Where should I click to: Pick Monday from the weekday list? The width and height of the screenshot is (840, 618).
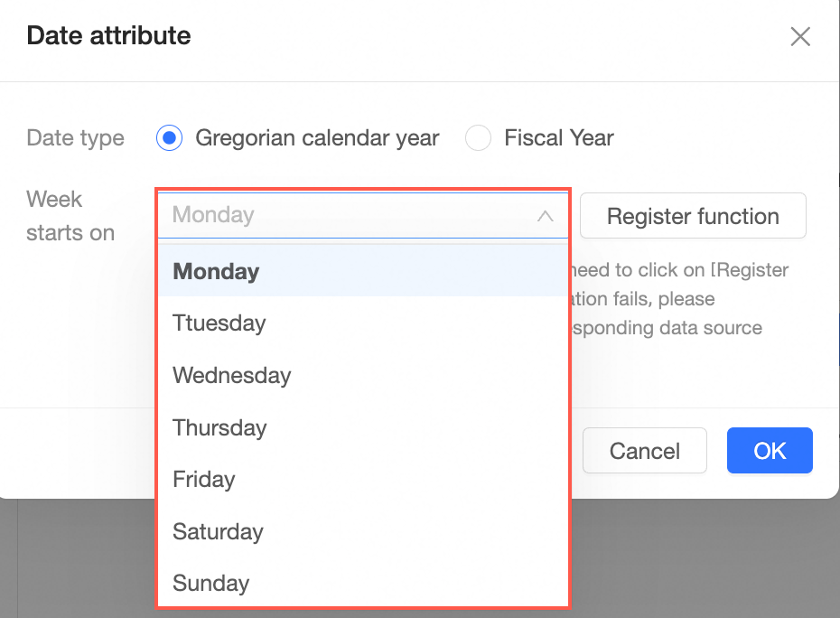point(216,271)
